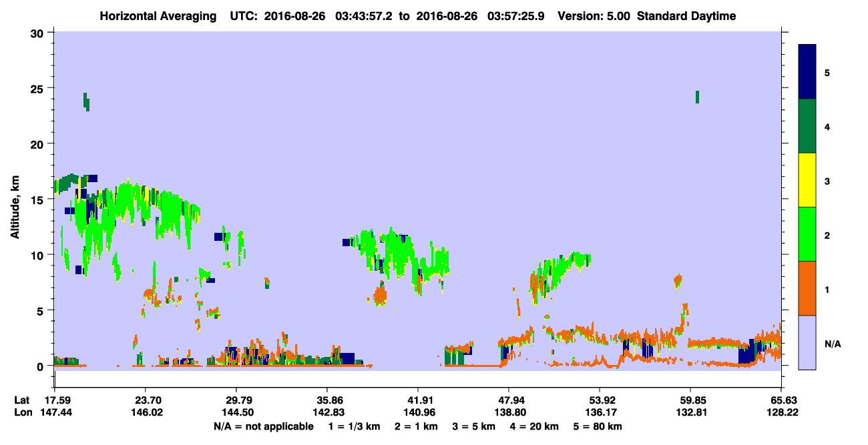This screenshot has height=445, width=868.
Task: Click the 'Lat' row label
Action: 21,400
